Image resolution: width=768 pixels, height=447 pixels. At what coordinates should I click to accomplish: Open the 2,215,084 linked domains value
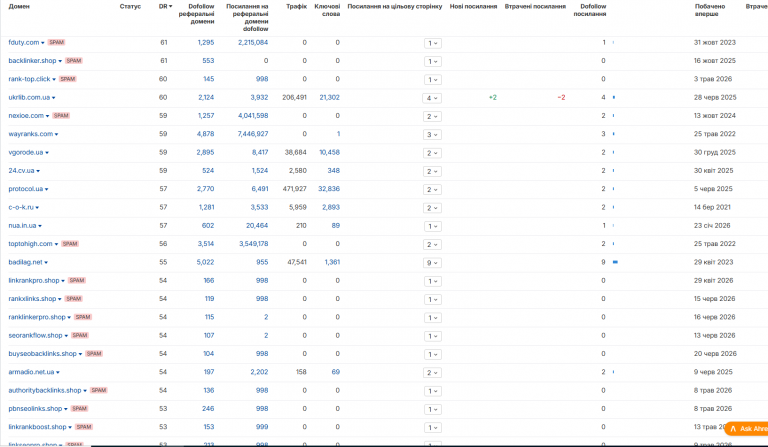pyautogui.click(x=253, y=43)
